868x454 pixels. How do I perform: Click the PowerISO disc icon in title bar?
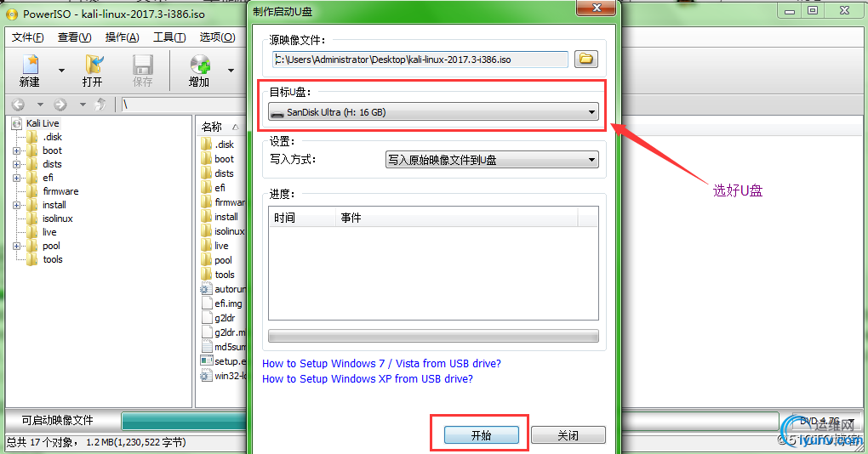tap(12, 14)
